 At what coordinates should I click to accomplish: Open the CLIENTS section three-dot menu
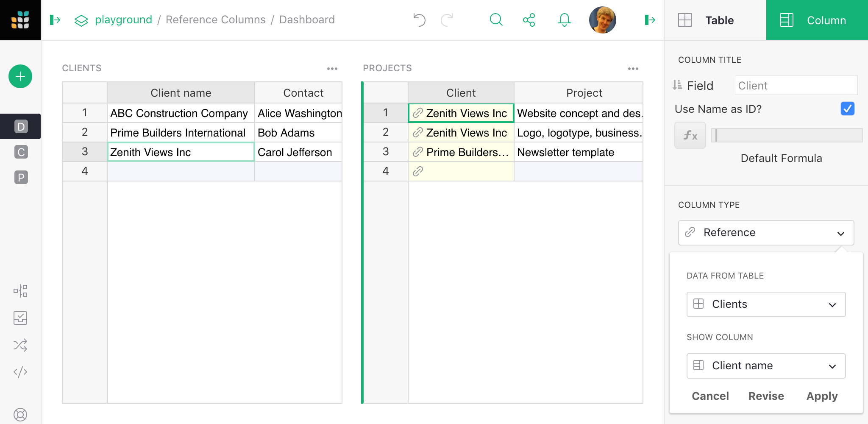[x=332, y=68]
